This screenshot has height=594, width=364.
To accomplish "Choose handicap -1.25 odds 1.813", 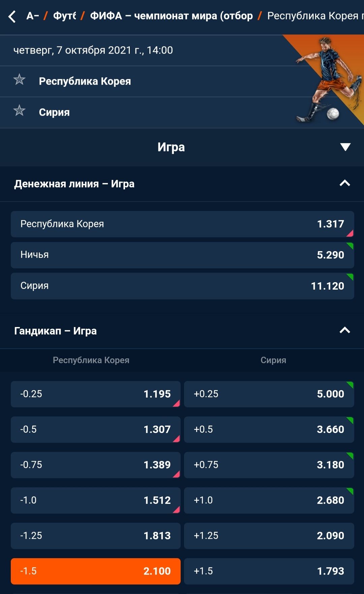I will point(96,536).
